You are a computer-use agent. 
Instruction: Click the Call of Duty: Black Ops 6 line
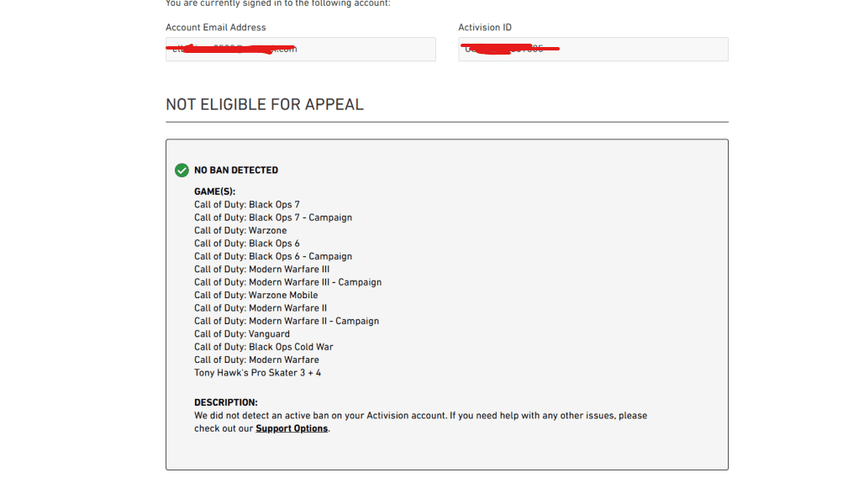[247, 244]
